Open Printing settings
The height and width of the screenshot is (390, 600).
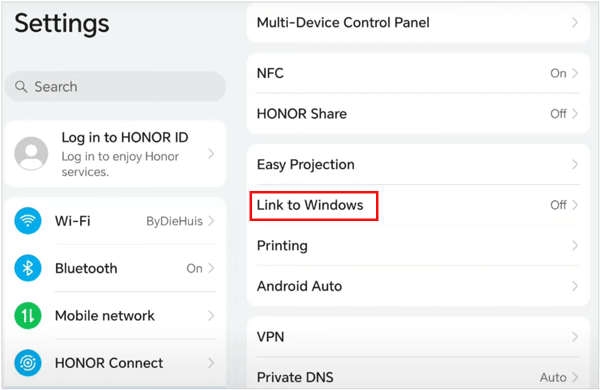pyautogui.click(x=418, y=245)
